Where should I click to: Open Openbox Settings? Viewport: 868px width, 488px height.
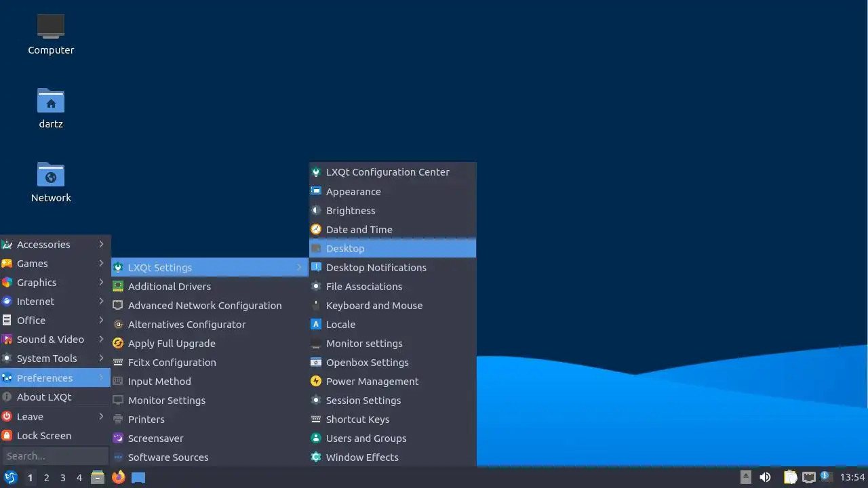coord(393,363)
